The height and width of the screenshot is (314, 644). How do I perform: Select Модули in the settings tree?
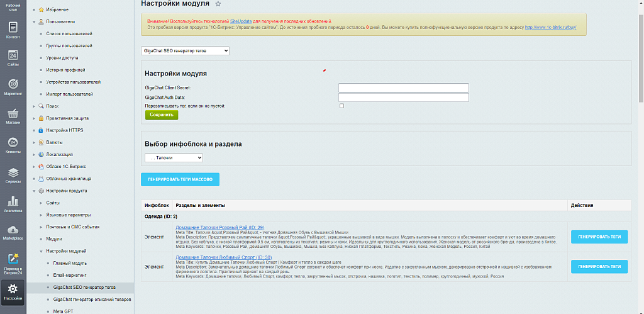[x=55, y=239]
